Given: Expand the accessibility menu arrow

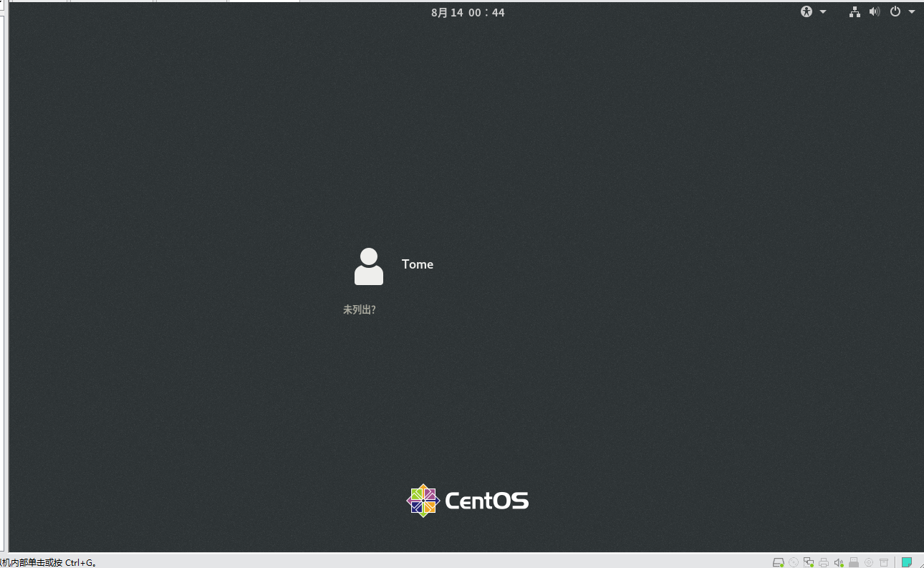Looking at the screenshot, I should (x=823, y=12).
